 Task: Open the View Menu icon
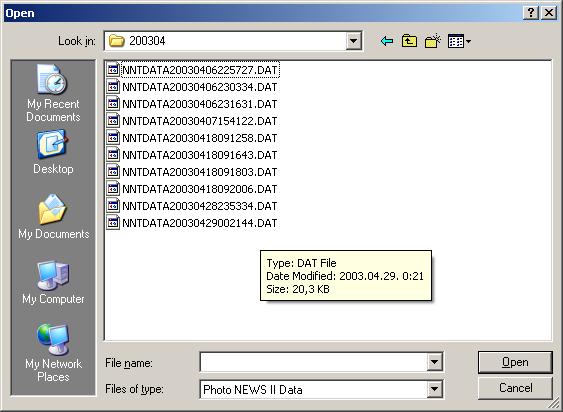[459, 41]
